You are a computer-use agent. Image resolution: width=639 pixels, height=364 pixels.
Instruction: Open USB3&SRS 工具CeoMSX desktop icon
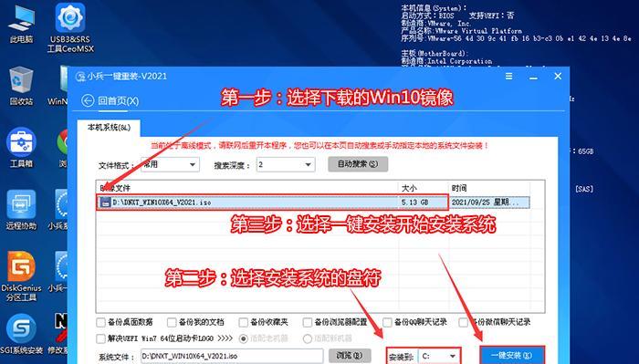pyautogui.click(x=70, y=27)
